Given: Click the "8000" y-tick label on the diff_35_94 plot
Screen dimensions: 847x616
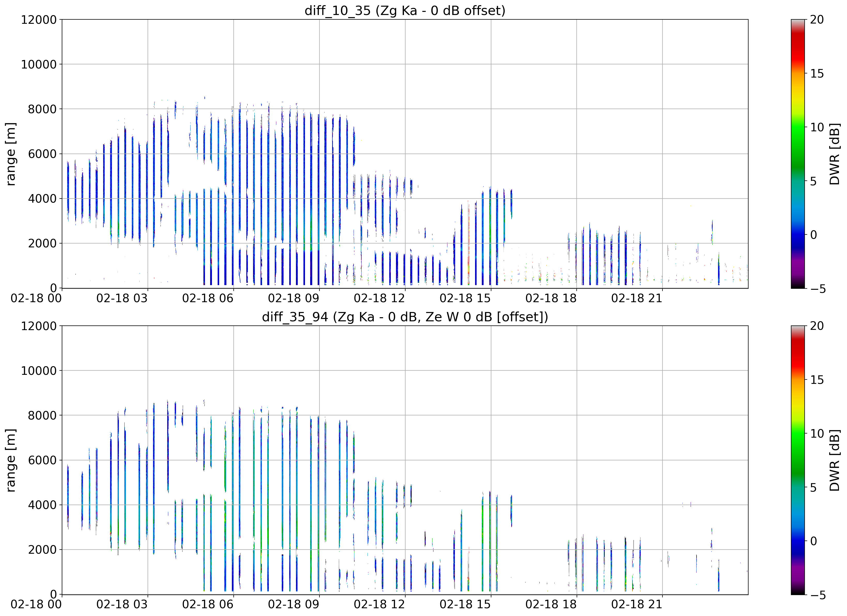Looking at the screenshot, I should pyautogui.click(x=42, y=415).
